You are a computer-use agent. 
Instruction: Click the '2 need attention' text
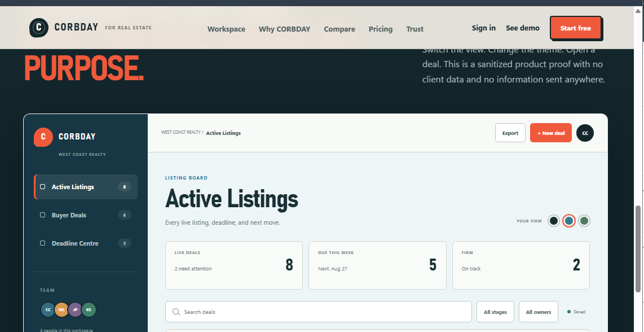coord(193,269)
